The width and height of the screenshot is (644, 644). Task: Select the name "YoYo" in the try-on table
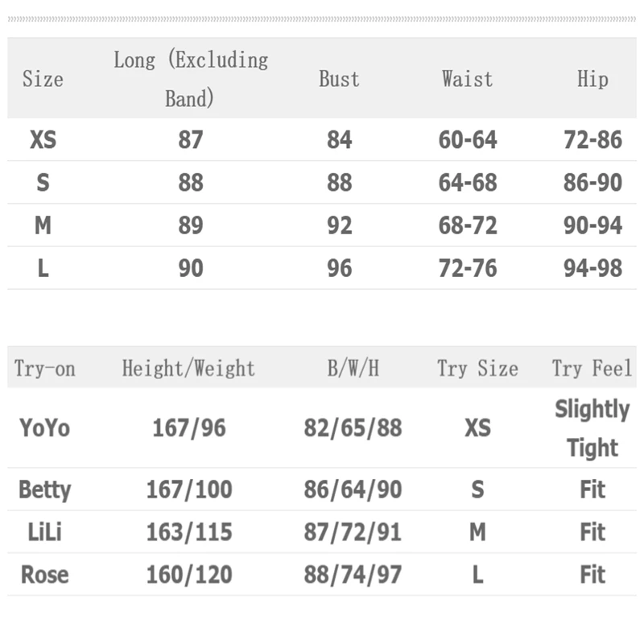(45, 427)
